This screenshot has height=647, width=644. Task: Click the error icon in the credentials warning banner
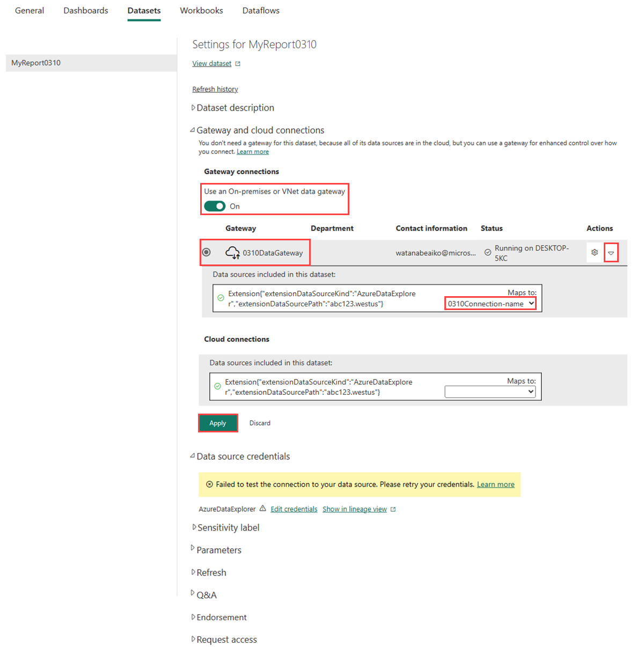click(209, 484)
